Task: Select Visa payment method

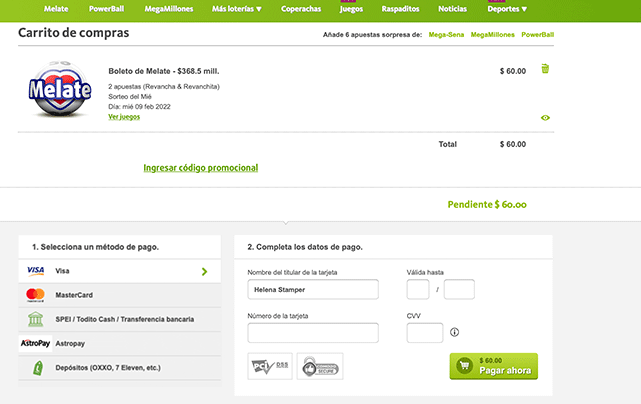Action: click(119, 271)
